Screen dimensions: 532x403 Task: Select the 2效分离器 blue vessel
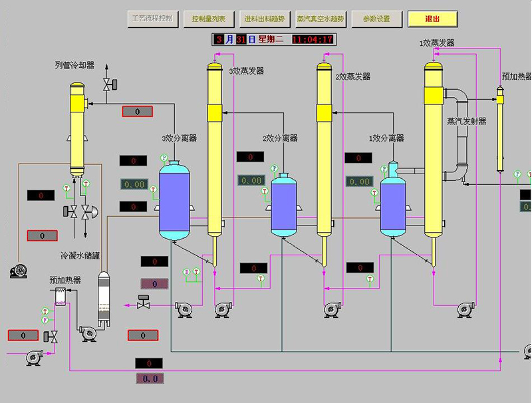(284, 205)
